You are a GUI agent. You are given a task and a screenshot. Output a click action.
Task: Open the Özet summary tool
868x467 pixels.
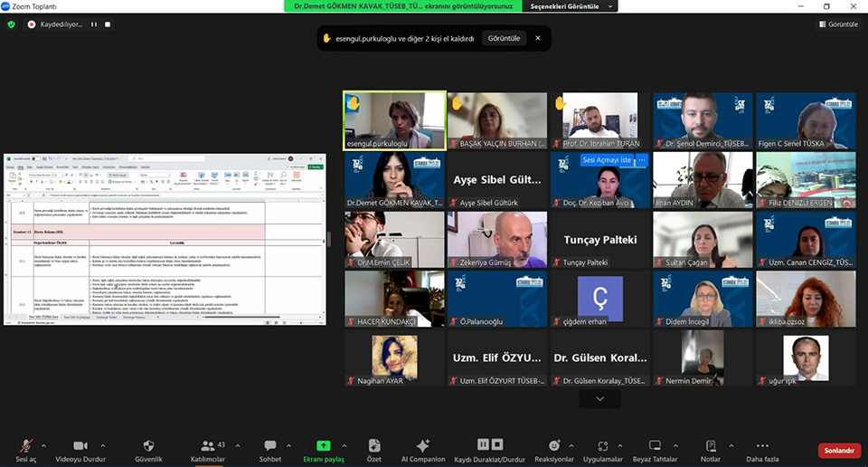tap(374, 448)
